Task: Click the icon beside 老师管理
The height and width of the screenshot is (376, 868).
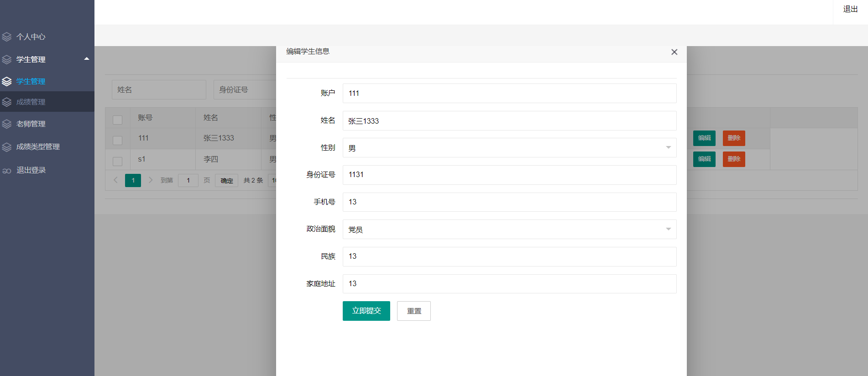Action: coord(7,124)
